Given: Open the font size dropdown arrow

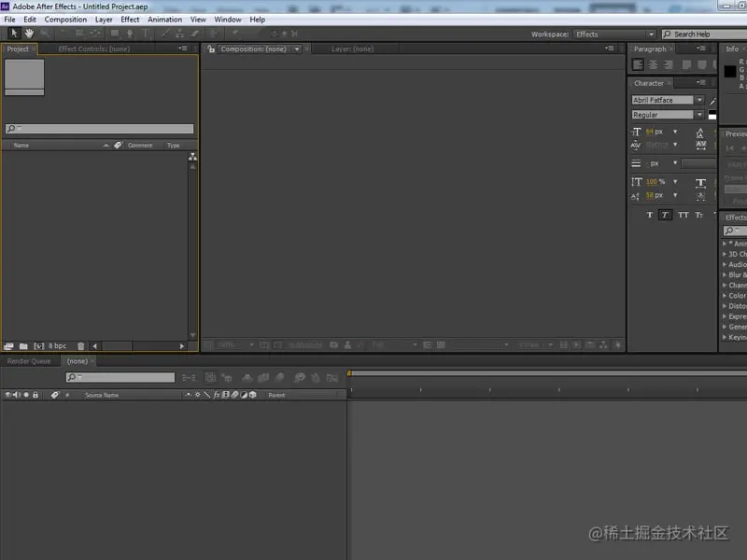Looking at the screenshot, I should click(x=675, y=132).
